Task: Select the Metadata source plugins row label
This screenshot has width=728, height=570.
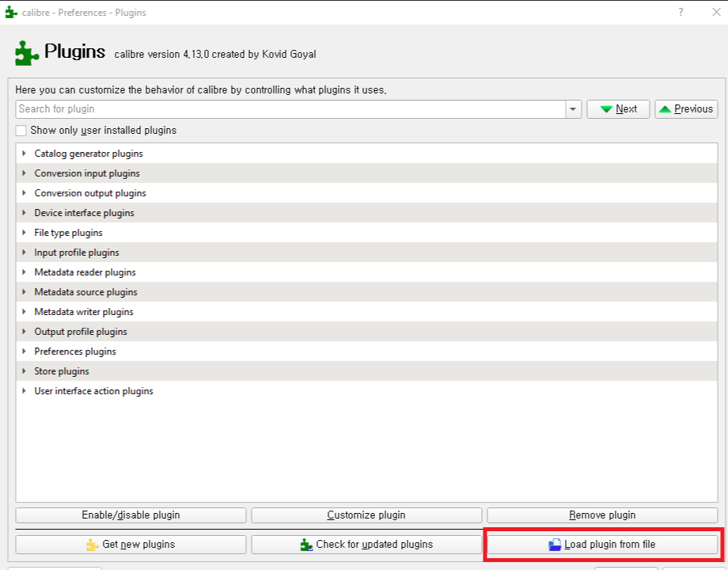Action: (86, 292)
